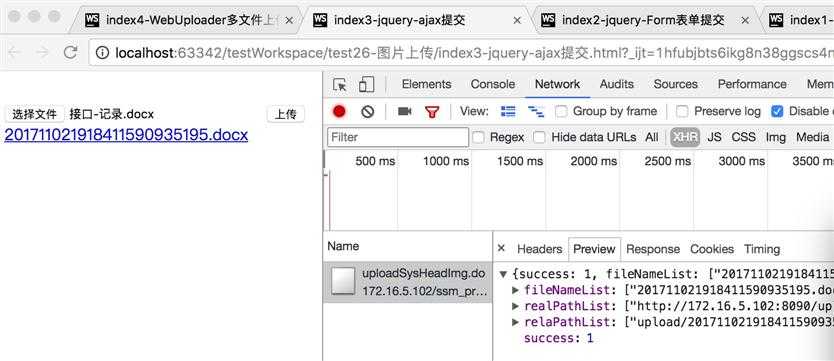
Task: Close the index3-jquery-ajax tab
Action: coord(517,20)
